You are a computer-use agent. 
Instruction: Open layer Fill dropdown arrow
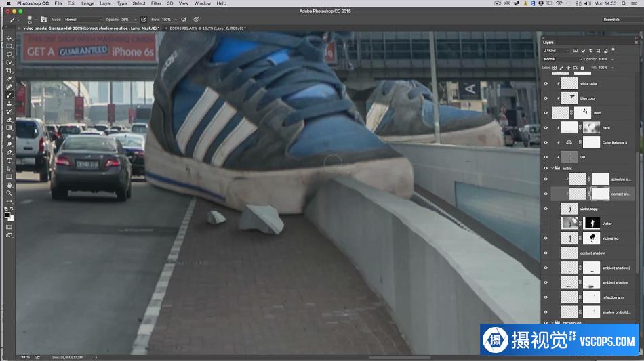pyautogui.click(x=613, y=68)
